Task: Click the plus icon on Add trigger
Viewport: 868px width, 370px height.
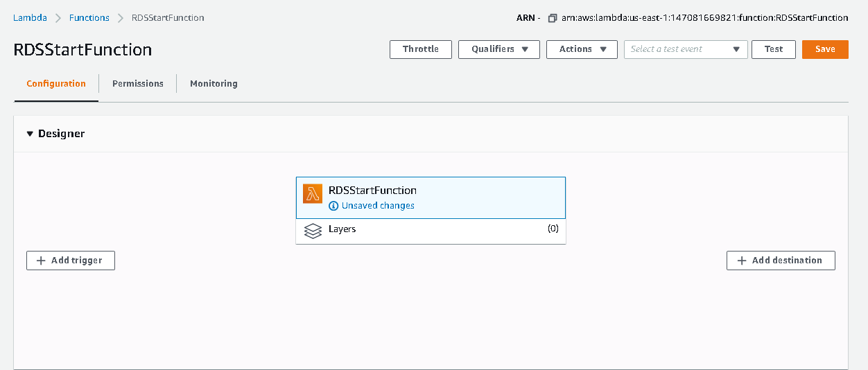Action: [41, 261]
